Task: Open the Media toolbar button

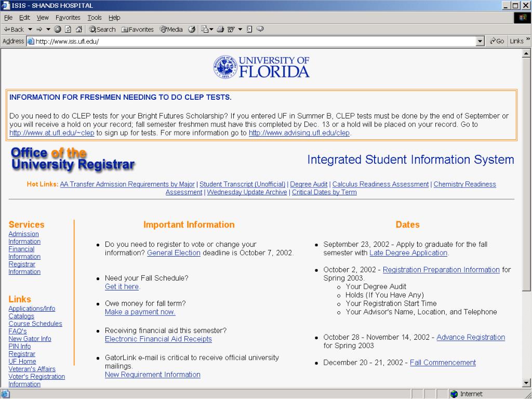Action: [x=171, y=30]
